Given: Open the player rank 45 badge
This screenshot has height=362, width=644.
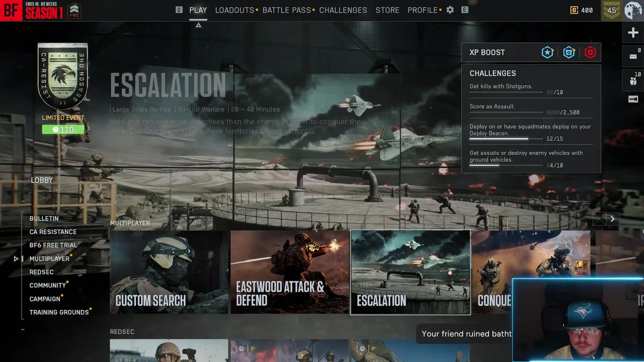Looking at the screenshot, I should tap(612, 10).
